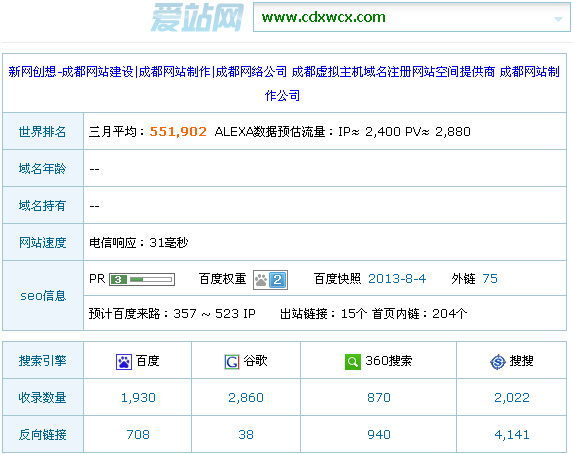This screenshot has width=573, height=454.
Task: Click the 百度权重 badge icon
Action: click(270, 280)
